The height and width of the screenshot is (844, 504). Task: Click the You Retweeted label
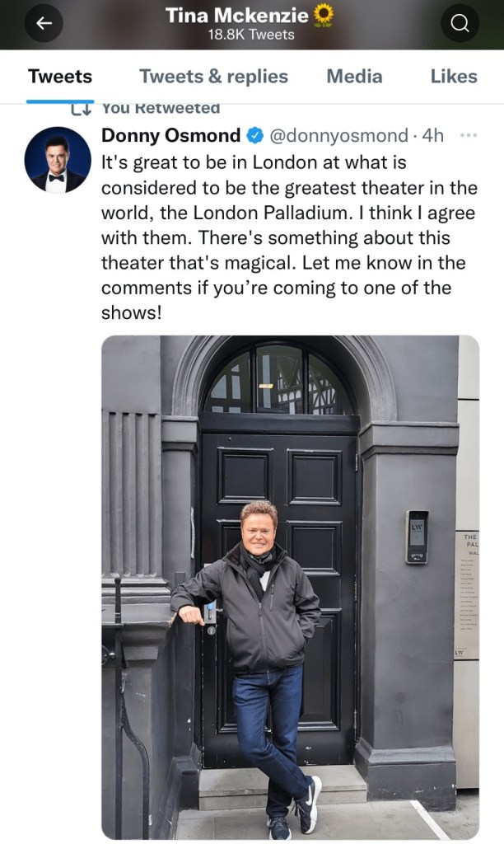pos(161,108)
